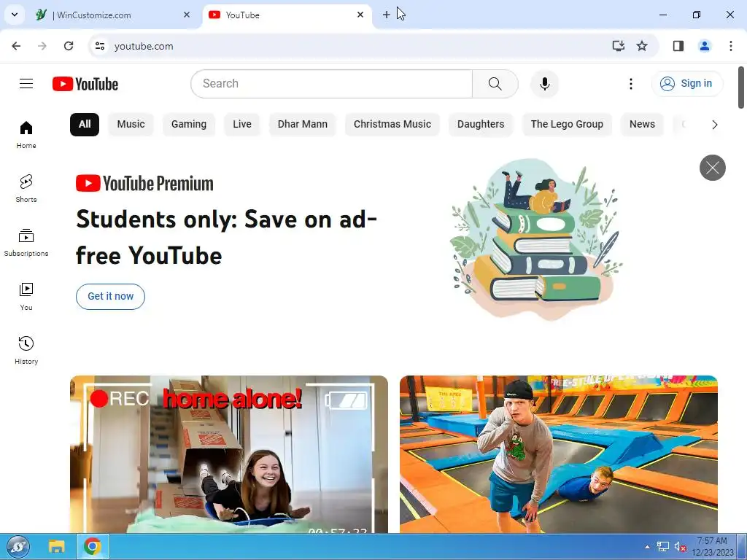Select the Daughters chip

(481, 124)
